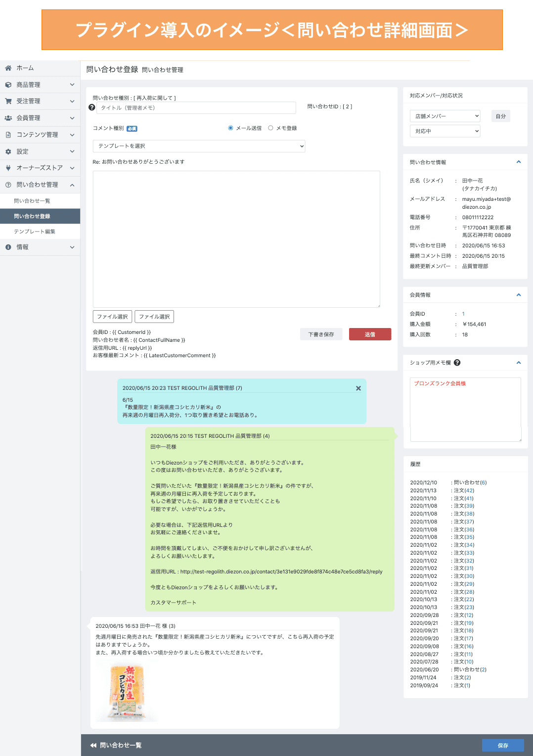Click the 2020/06/15 16:53 田中一花 message header
533x756 pixels.
(x=135, y=626)
